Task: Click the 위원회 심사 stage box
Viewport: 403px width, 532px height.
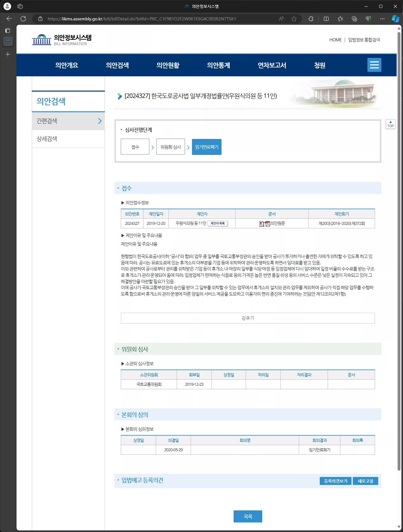Action: [x=171, y=147]
